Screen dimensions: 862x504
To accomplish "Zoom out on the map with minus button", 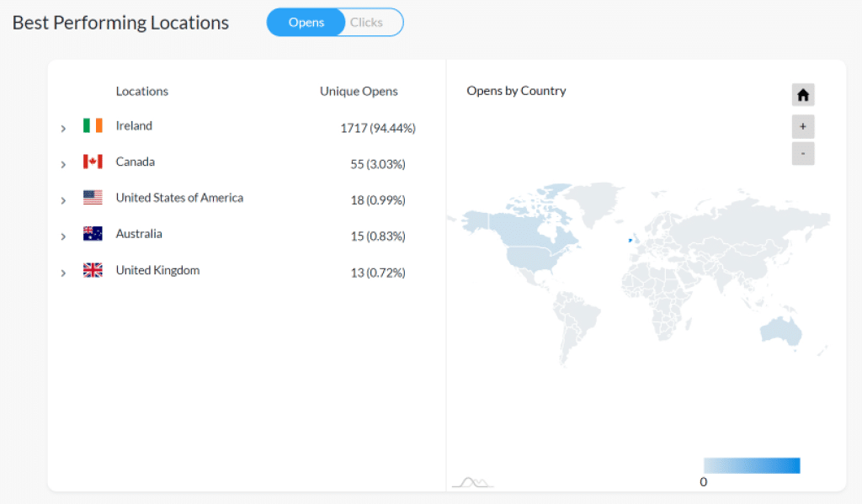I will (802, 154).
